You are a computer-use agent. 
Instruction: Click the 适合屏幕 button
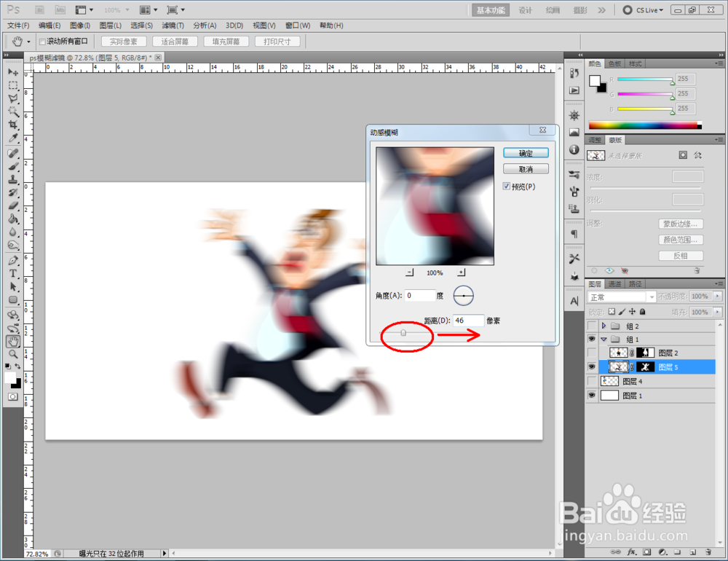click(x=175, y=42)
